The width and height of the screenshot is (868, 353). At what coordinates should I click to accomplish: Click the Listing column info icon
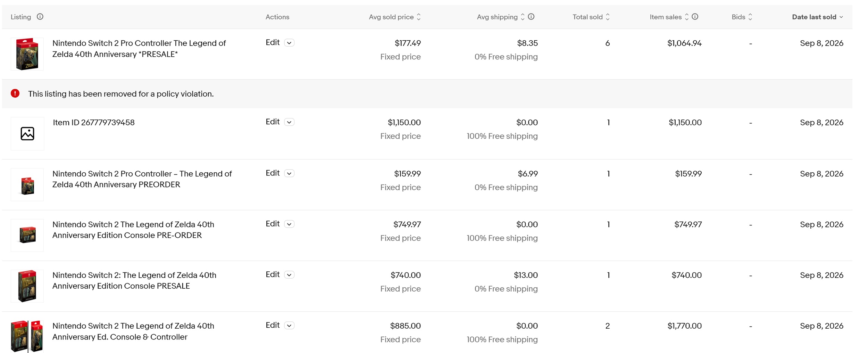click(40, 17)
